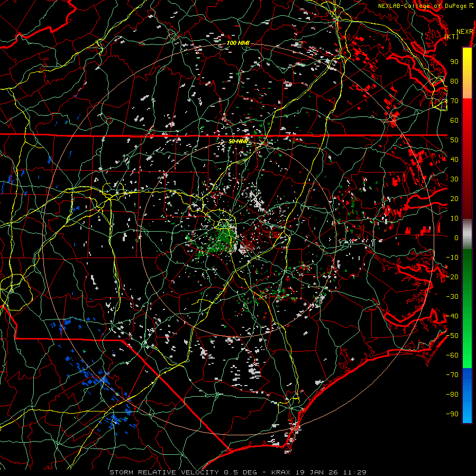Click the 'KRAX 19 JAN 26 11:29' timestamp text

point(319,472)
